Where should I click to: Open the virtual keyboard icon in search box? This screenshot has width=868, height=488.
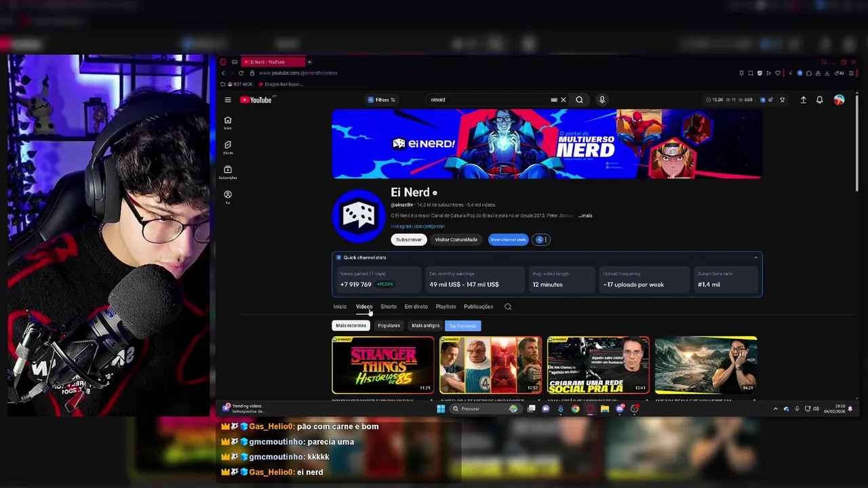coord(554,100)
